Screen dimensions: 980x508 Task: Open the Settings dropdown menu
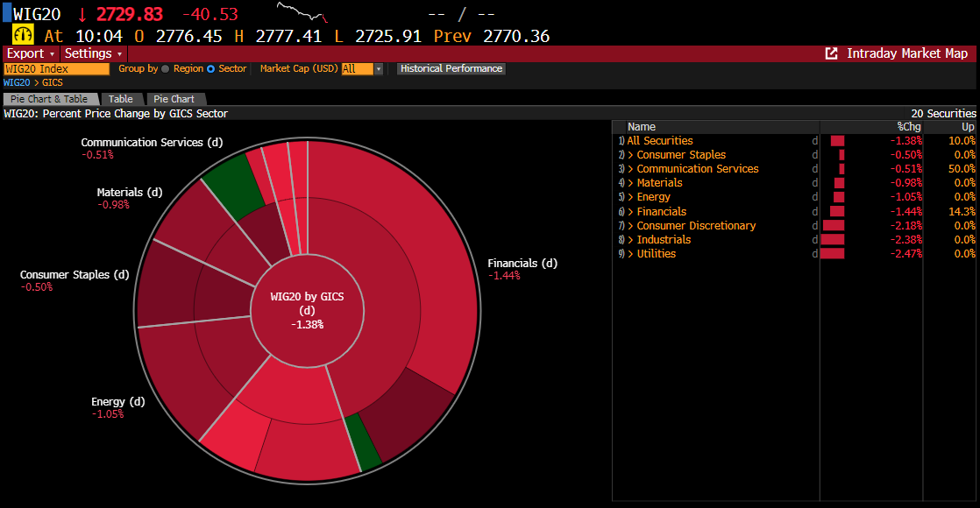point(94,53)
